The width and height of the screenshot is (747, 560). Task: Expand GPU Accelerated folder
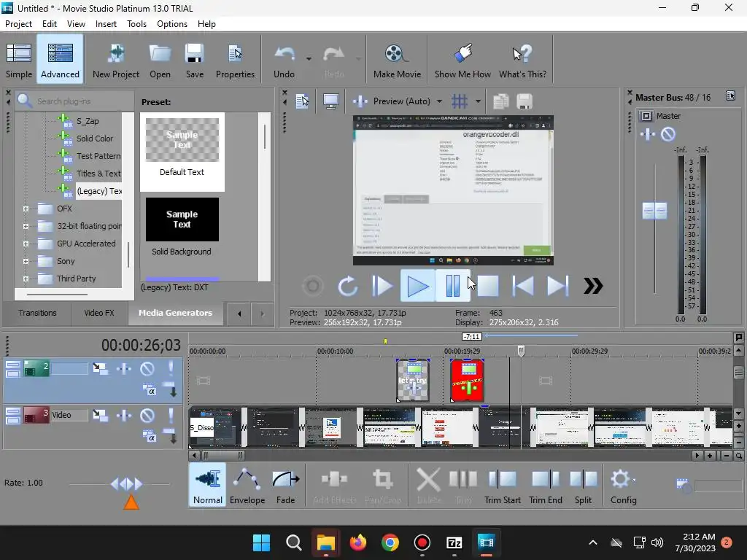click(26, 244)
